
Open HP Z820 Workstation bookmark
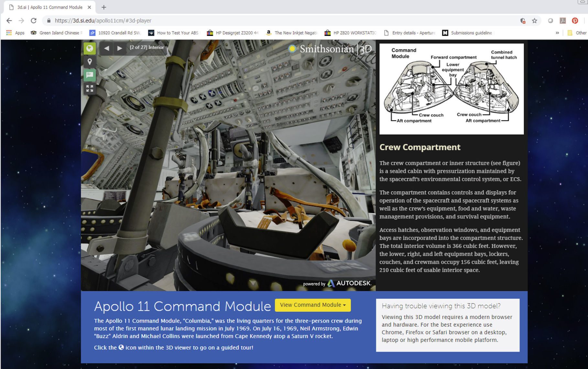tap(350, 33)
